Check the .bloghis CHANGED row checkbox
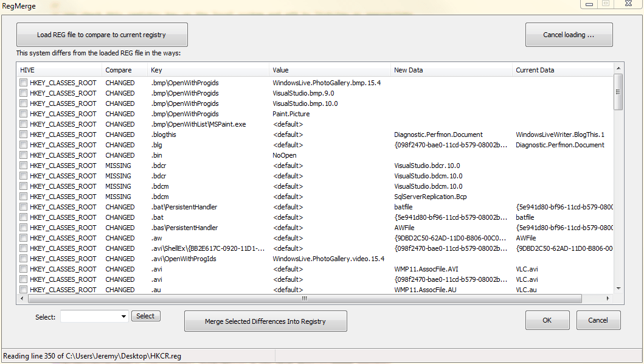The image size is (644, 364). [23, 135]
